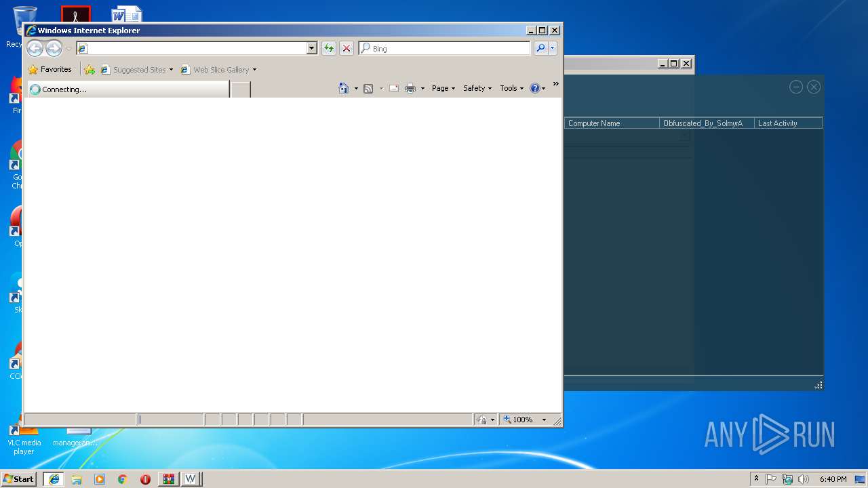Open search provider options dropdown
The height and width of the screenshot is (488, 868).
tap(553, 48)
